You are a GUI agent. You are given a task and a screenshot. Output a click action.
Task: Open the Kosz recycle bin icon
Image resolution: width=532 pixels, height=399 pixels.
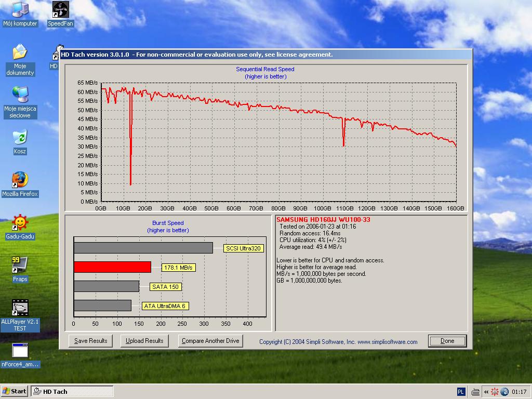20,142
